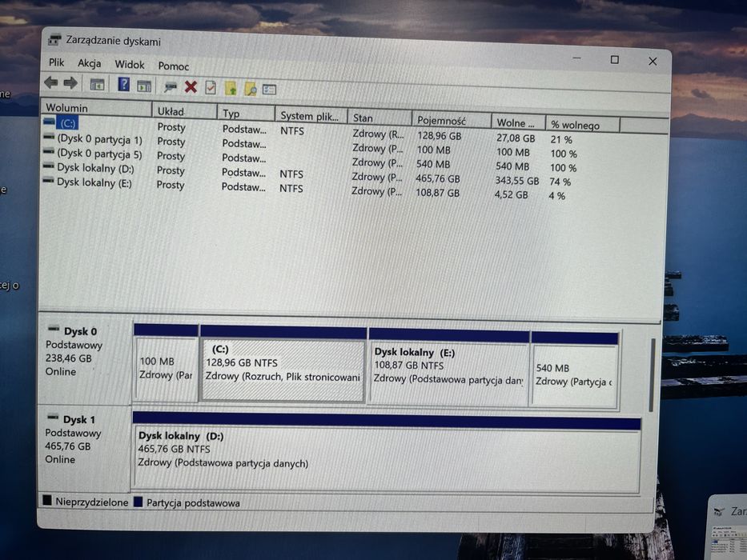Select the (C:) 128,96 GB NTFS partition block

283,364
